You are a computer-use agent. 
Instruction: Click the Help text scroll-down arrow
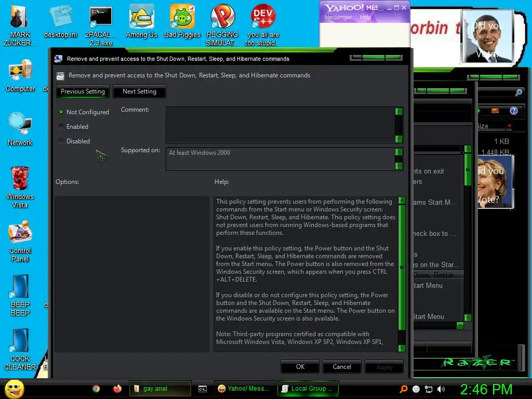(402, 348)
